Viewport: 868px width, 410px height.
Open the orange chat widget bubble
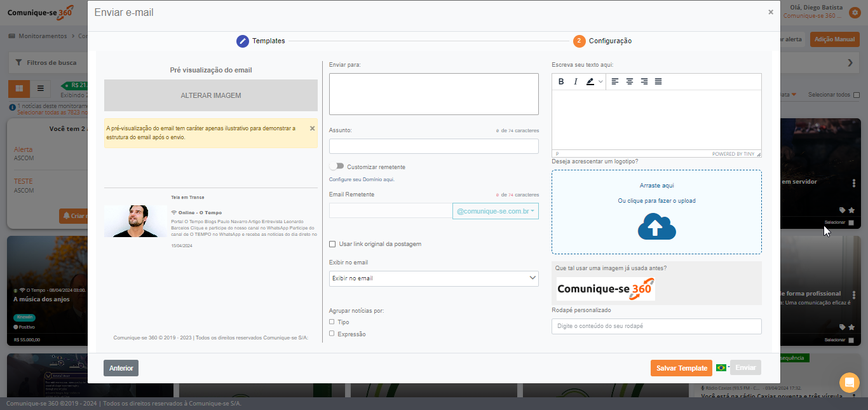(850, 383)
